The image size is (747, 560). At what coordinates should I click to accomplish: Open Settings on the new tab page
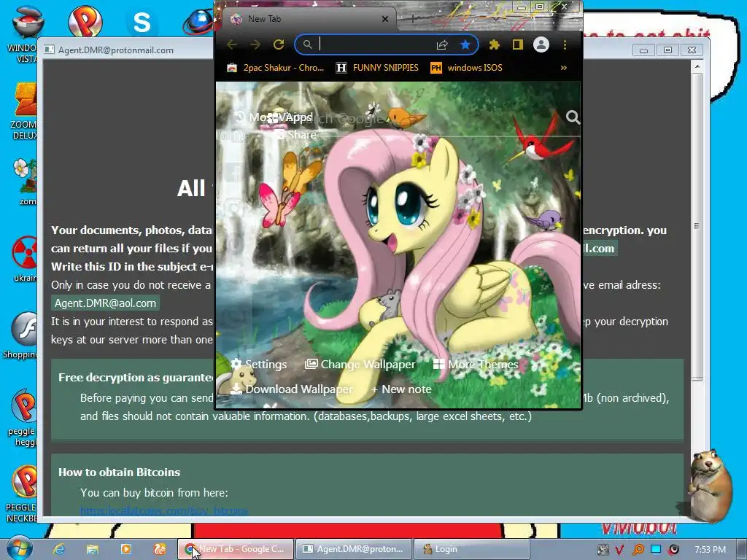point(259,365)
